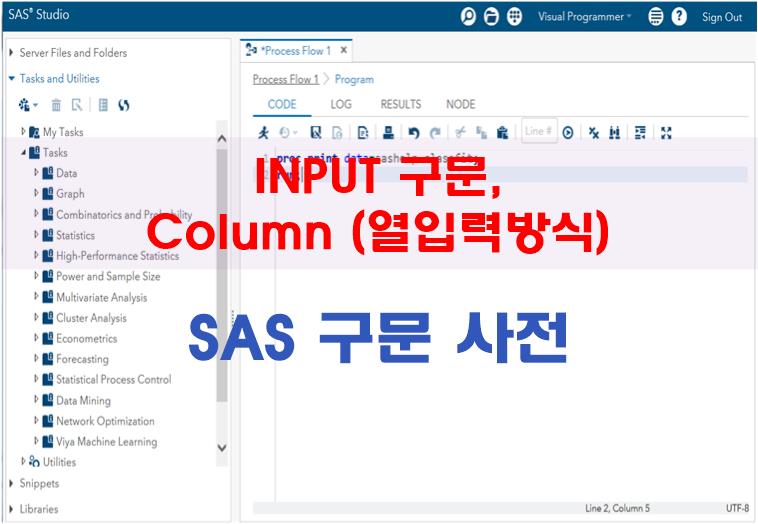758x524 pixels.
Task: Collapse the Tasks folder arrow
Action: 23,152
